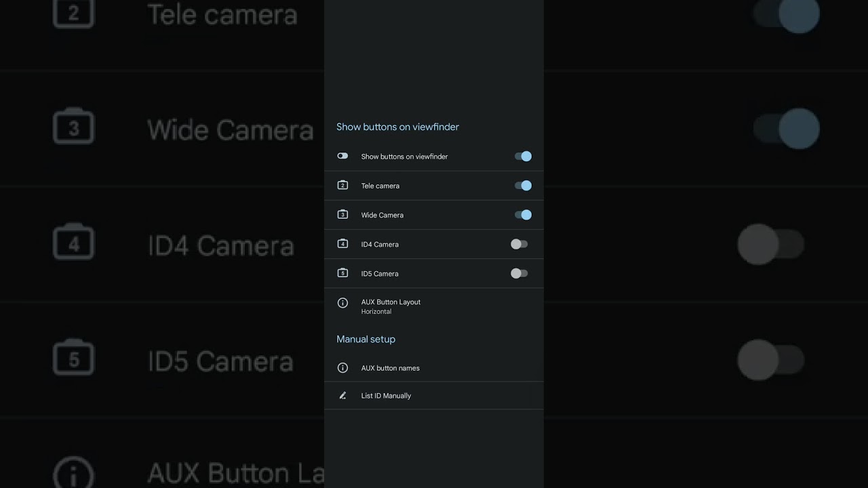Viewport: 868px width, 488px height.
Task: Open List ID Manually option
Action: (x=434, y=396)
